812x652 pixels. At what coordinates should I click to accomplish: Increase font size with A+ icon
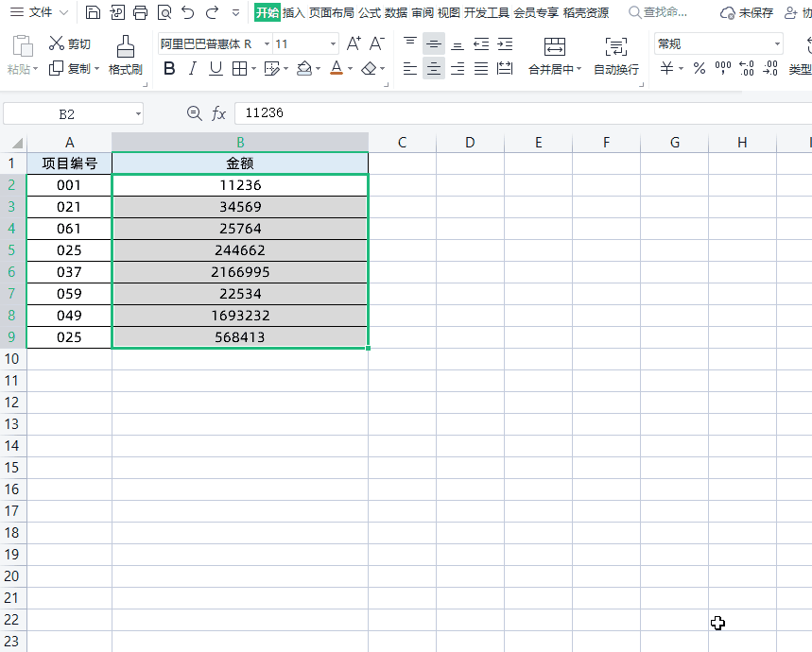click(x=354, y=43)
